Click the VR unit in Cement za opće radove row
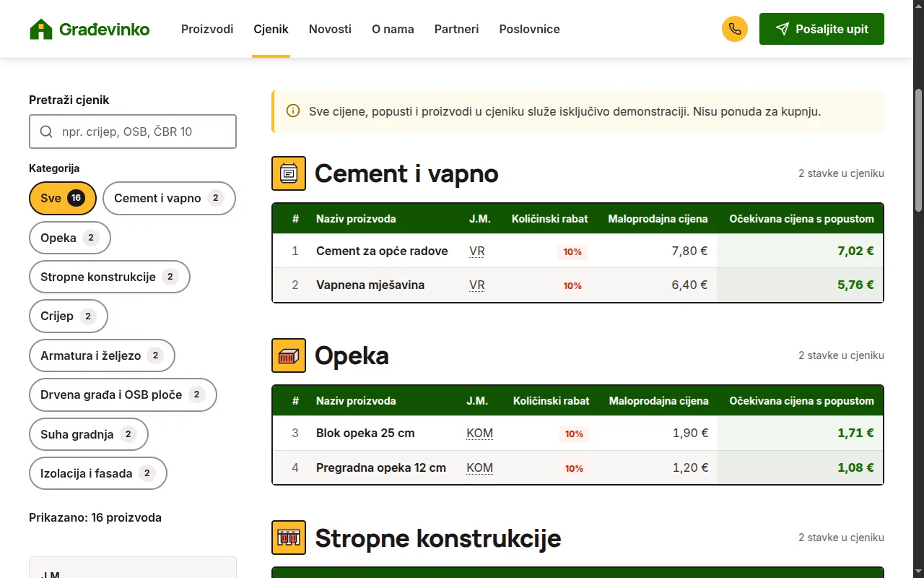The image size is (924, 578). (477, 251)
